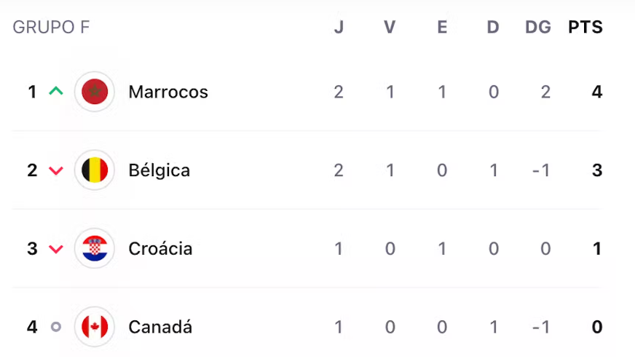Select the DG column header
This screenshot has width=635, height=364.
538,27
